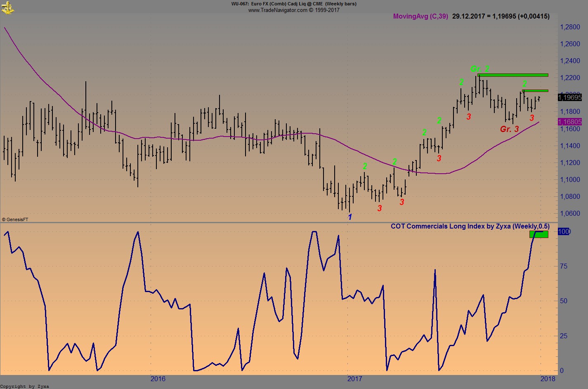This screenshot has height=389, width=588.
Task: Click the 'Copyright by Zyxa' text
Action: pos(24,386)
